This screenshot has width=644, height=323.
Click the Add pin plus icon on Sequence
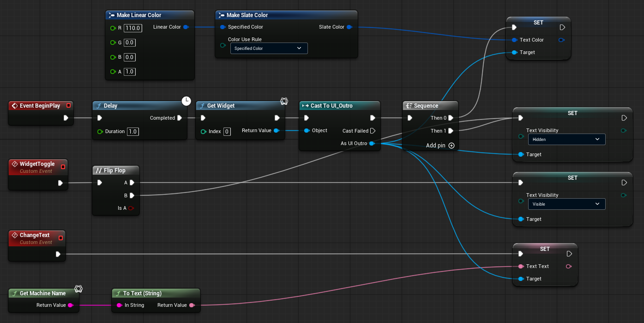(x=451, y=146)
